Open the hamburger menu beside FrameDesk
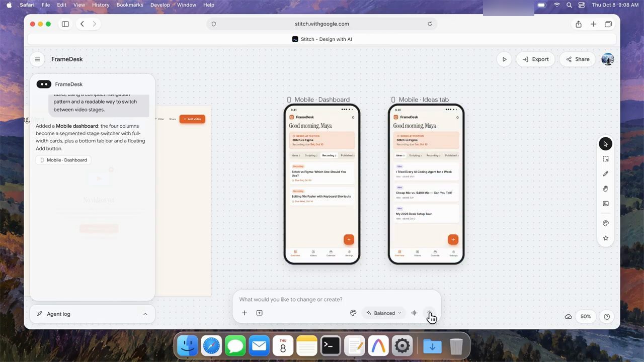This screenshot has width=644, height=362. [37, 59]
